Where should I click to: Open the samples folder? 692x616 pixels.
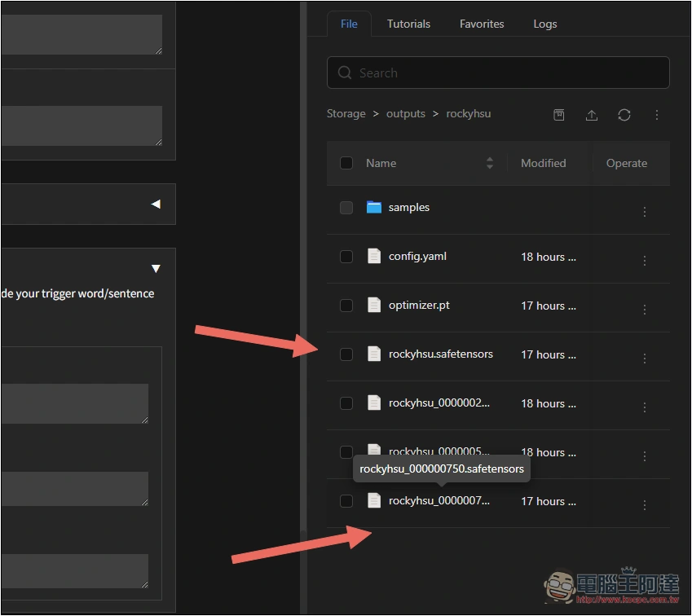(x=408, y=208)
